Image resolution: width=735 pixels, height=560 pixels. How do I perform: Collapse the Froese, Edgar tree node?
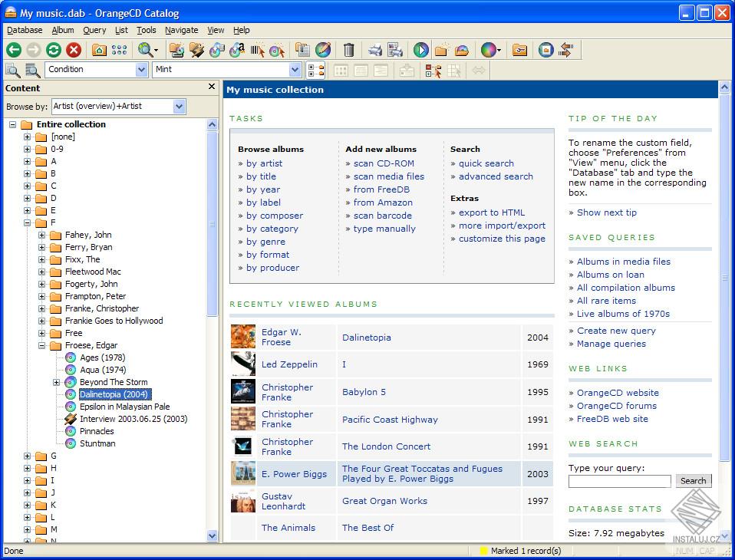coord(42,345)
